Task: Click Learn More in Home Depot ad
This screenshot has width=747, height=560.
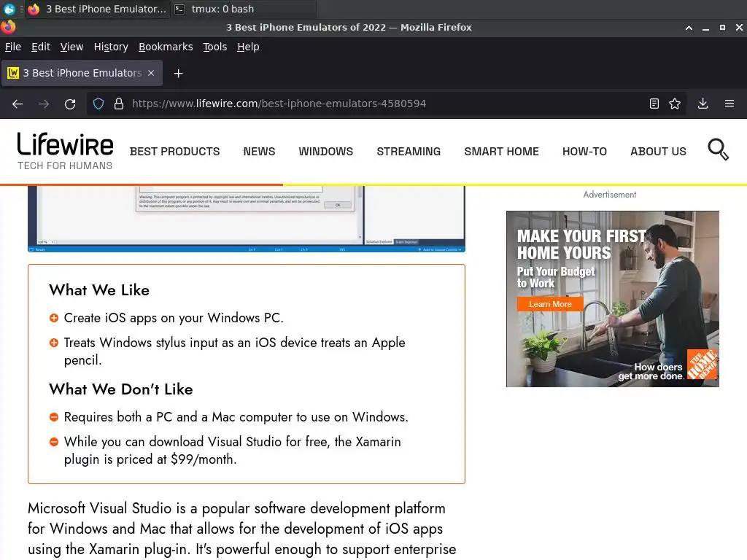Action: tap(550, 304)
